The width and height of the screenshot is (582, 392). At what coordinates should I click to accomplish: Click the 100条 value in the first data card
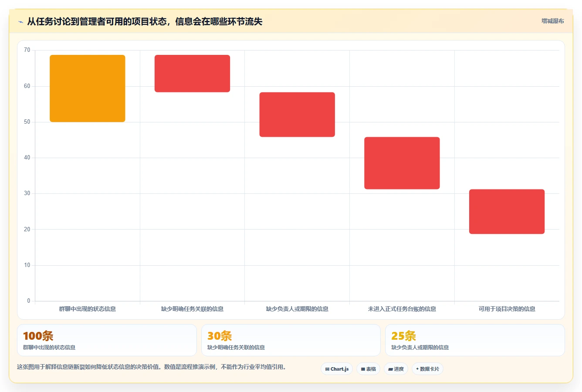[x=38, y=336]
